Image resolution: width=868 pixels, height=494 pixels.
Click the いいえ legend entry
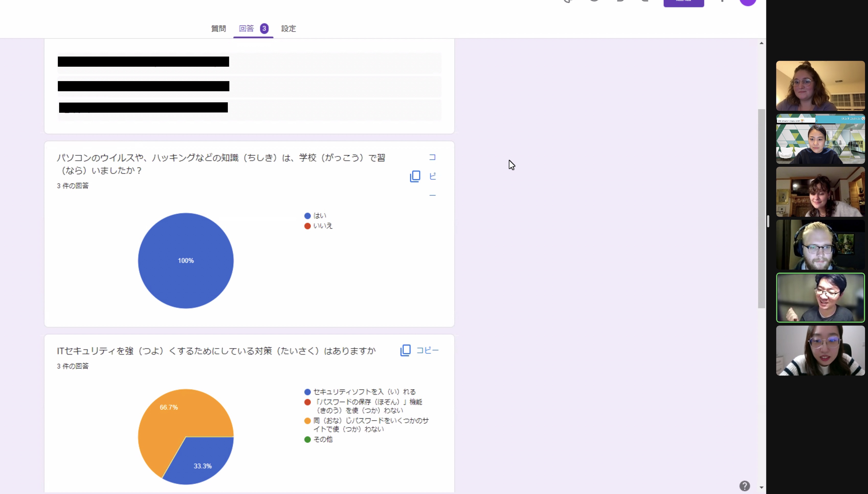click(x=322, y=226)
